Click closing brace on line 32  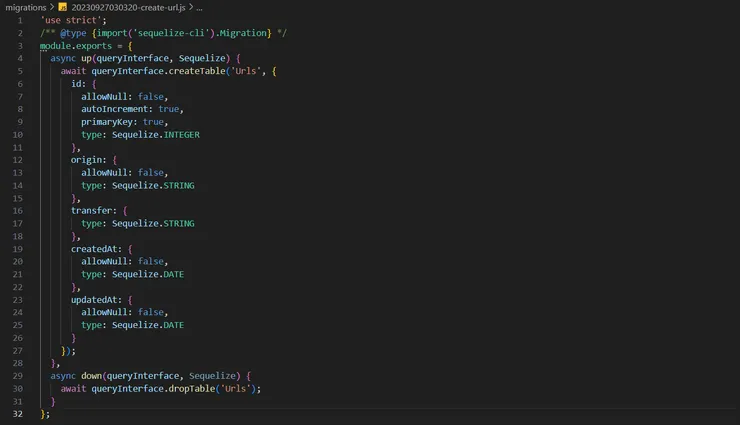tap(43, 414)
